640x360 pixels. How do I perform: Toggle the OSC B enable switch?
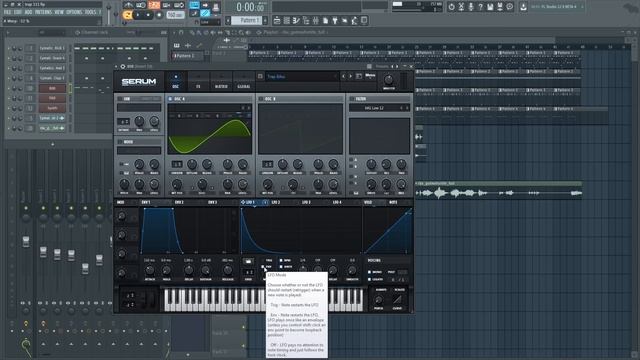[x=261, y=99]
